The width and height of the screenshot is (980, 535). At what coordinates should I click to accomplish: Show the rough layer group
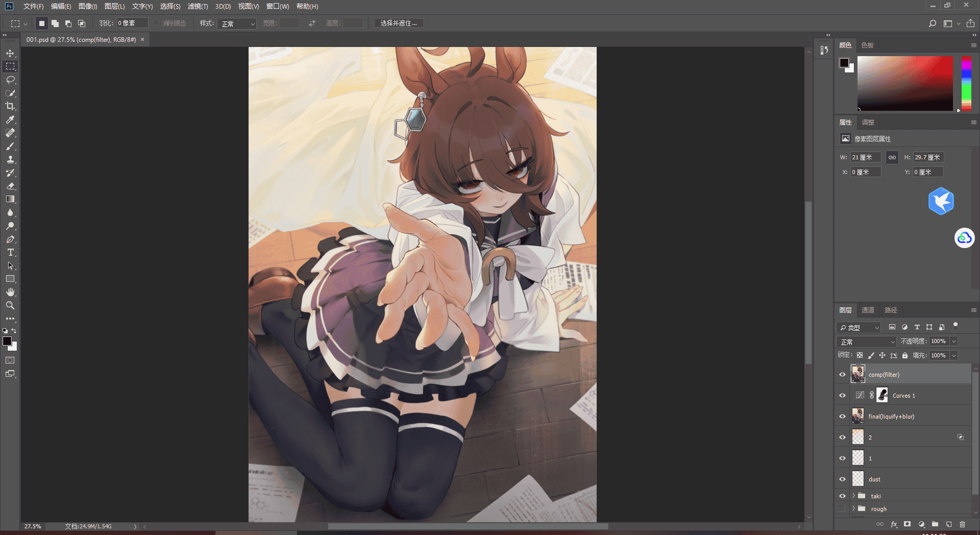[842, 509]
